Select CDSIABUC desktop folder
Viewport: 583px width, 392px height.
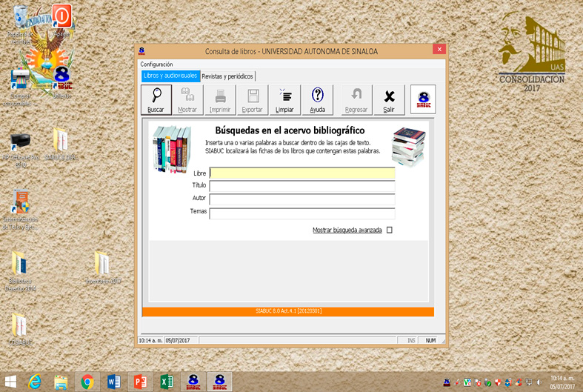(20, 329)
